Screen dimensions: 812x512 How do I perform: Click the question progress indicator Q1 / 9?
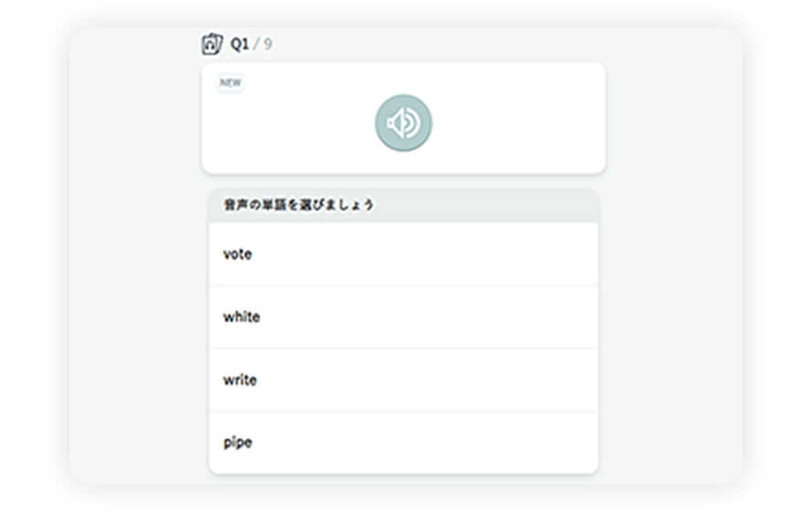click(x=251, y=44)
